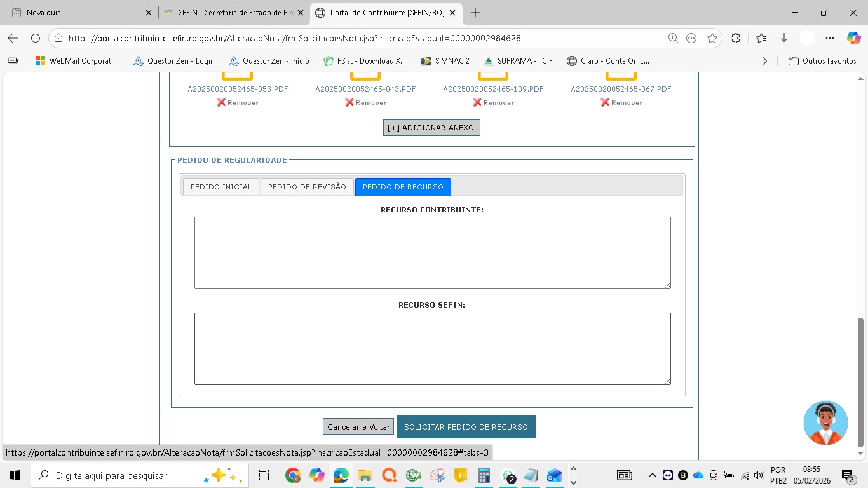This screenshot has height=488, width=868.
Task: Remove attachment A20250020052465-109.PDF
Action: (493, 102)
